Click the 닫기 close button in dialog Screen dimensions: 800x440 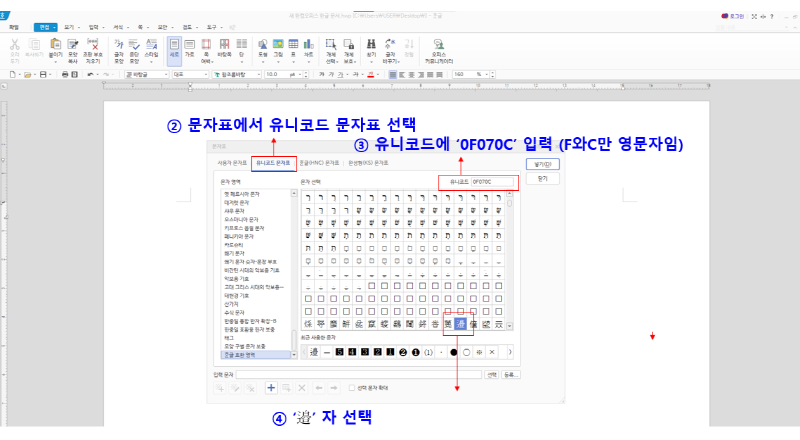[x=543, y=179]
